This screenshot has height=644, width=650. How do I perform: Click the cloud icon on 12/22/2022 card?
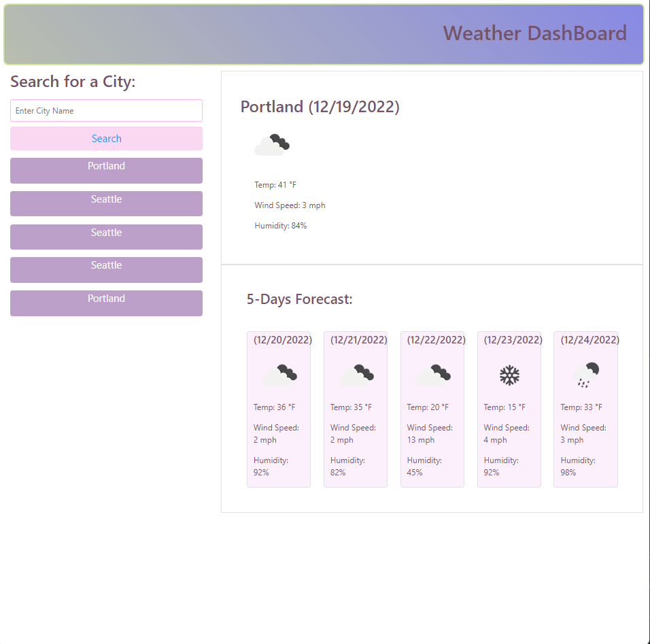(x=433, y=375)
